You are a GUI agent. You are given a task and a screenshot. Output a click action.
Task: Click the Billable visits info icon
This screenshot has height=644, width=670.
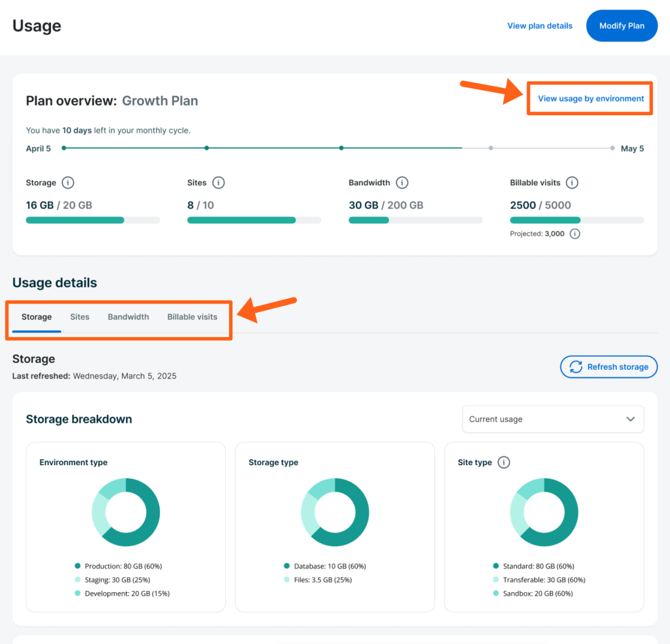click(x=572, y=182)
